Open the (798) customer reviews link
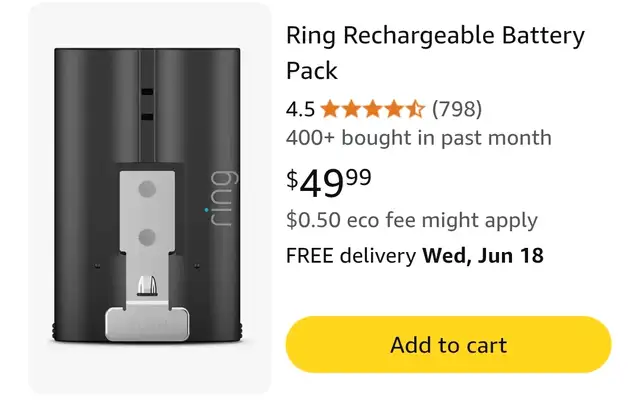 457,109
